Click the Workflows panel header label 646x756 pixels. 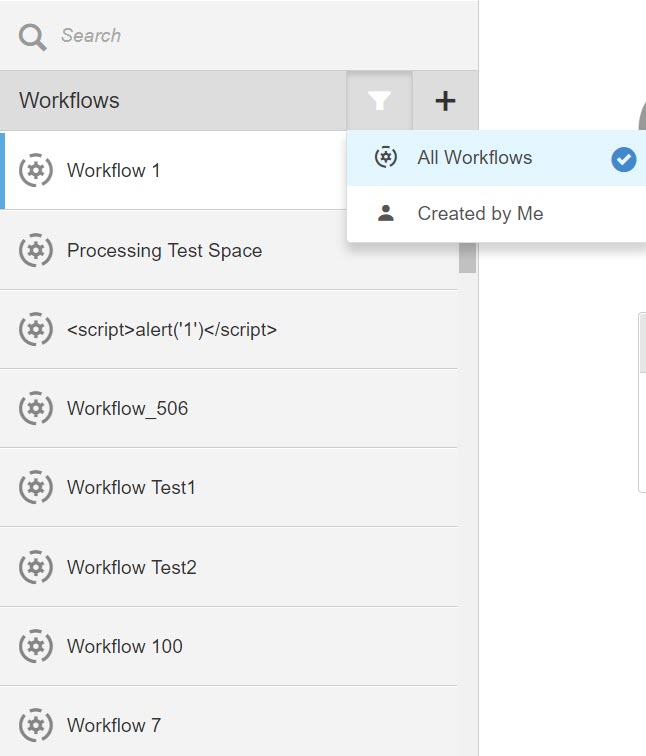(69, 101)
